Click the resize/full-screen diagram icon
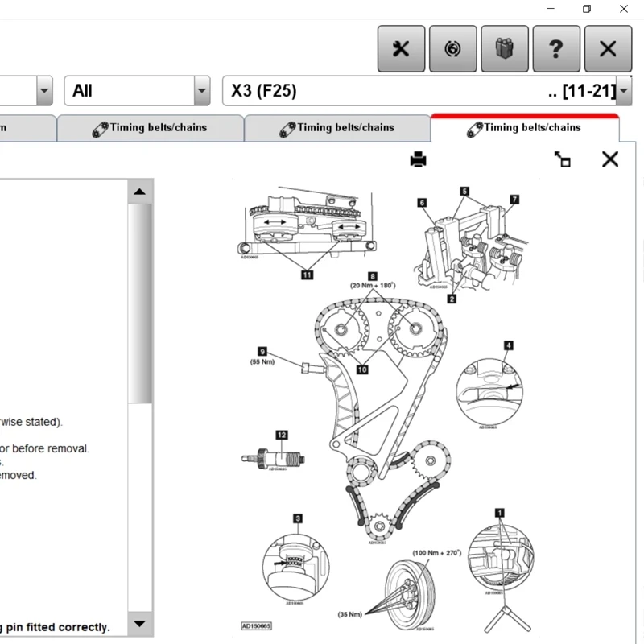 pos(563,159)
